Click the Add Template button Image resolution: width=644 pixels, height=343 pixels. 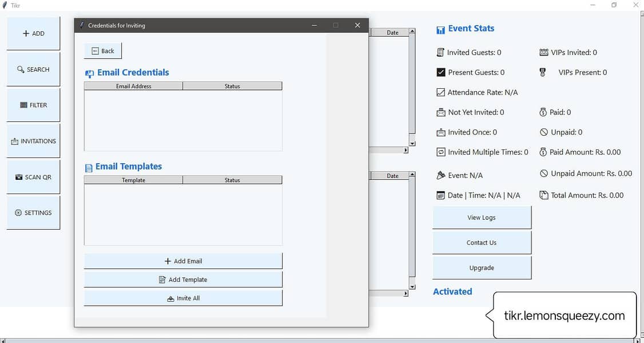click(183, 279)
